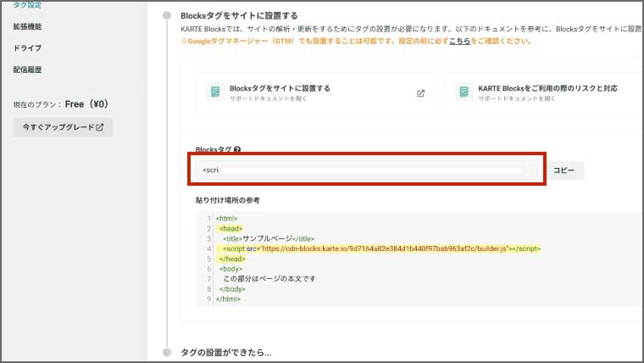Open the こちら link in the GTM note
This screenshot has width=644, height=363.
point(459,41)
